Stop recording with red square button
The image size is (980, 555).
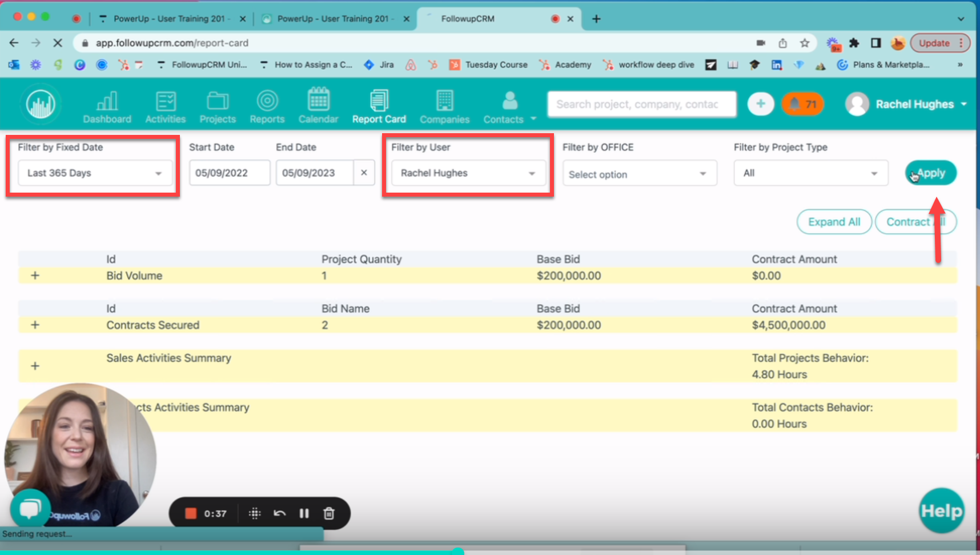191,513
